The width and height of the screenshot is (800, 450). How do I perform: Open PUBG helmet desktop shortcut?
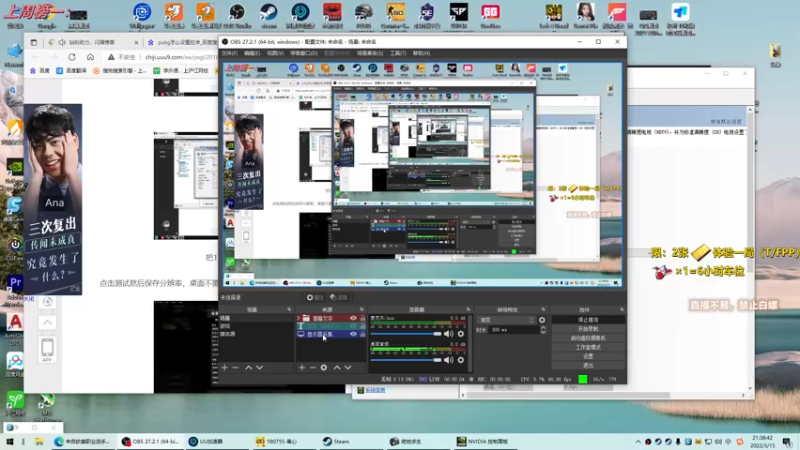[x=363, y=15]
